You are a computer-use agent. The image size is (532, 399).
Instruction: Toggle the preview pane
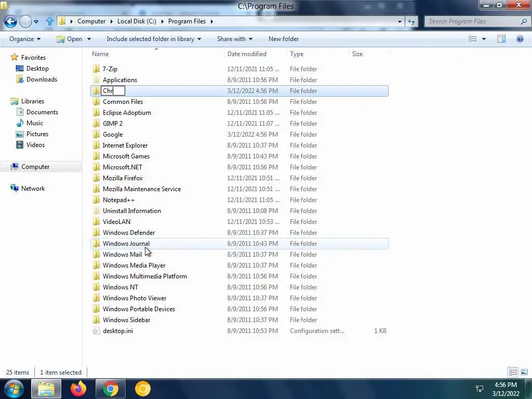click(x=501, y=39)
